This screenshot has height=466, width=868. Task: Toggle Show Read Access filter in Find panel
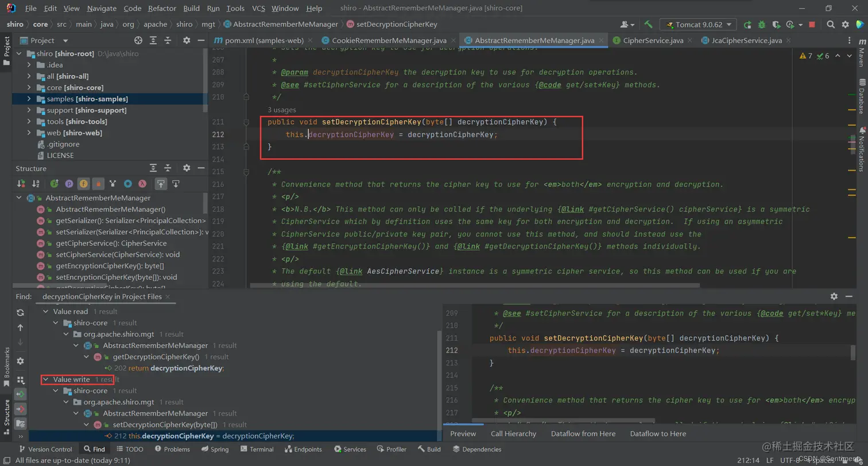(21, 394)
